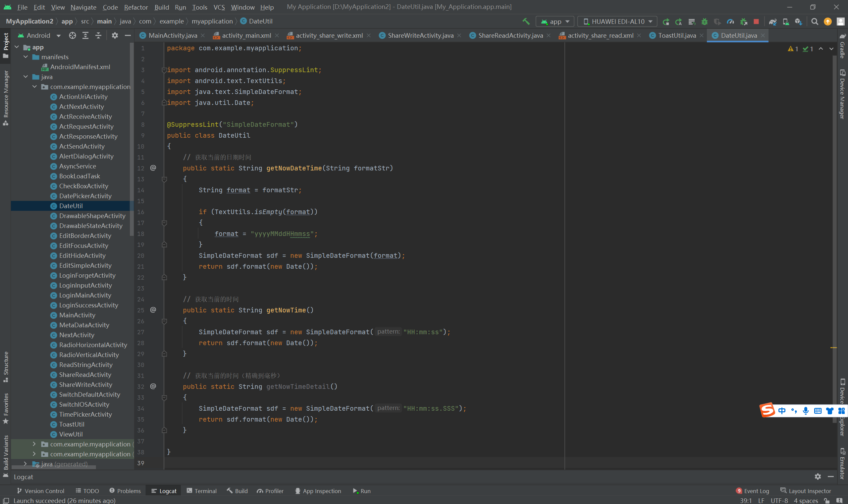This screenshot has height=504, width=848.
Task: Toggle the Project tool window button
Action: tap(6, 45)
